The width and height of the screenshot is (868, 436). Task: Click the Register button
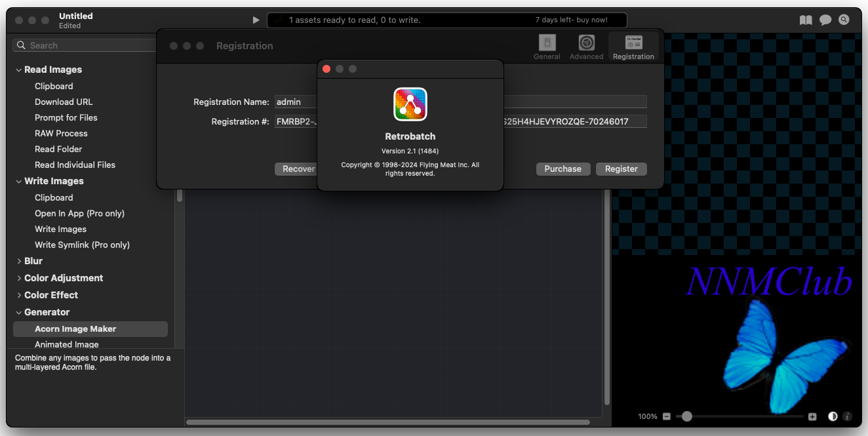click(x=621, y=169)
